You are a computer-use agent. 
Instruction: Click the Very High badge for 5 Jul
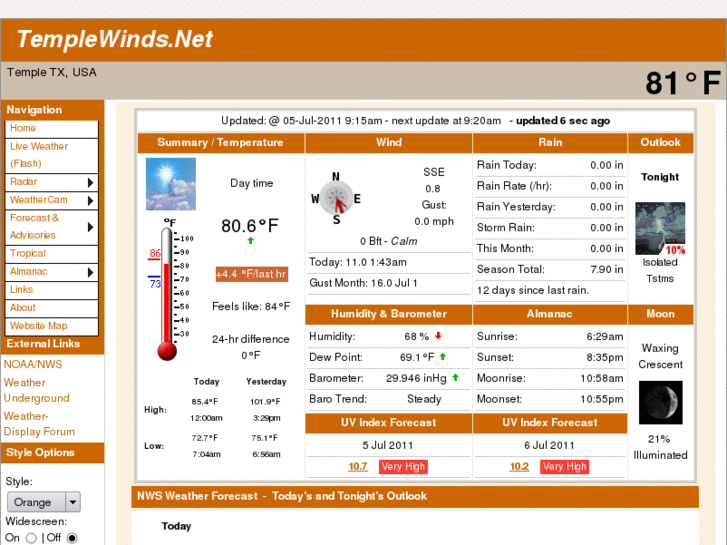coord(403,467)
